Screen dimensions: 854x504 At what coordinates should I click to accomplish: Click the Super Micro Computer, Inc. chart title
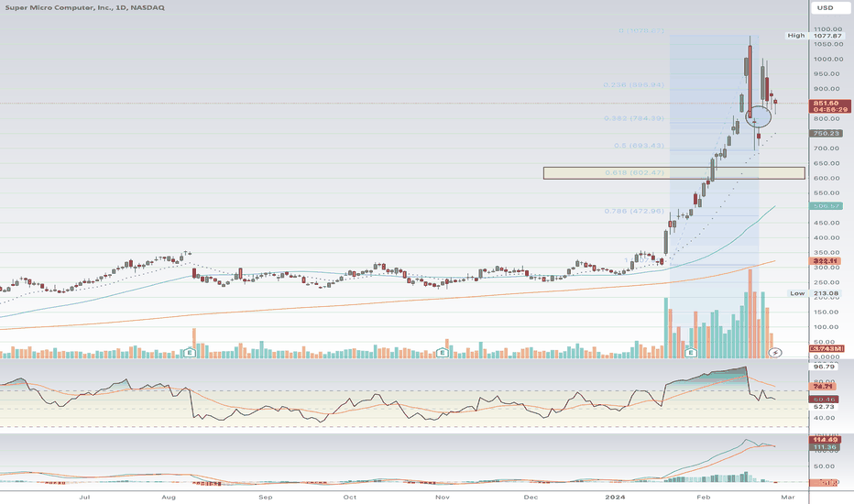tap(84, 7)
